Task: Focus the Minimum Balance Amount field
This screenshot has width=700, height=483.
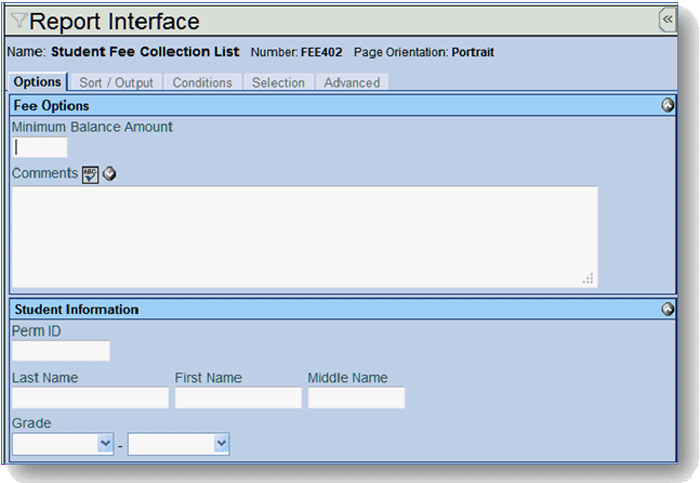Action: tap(40, 147)
